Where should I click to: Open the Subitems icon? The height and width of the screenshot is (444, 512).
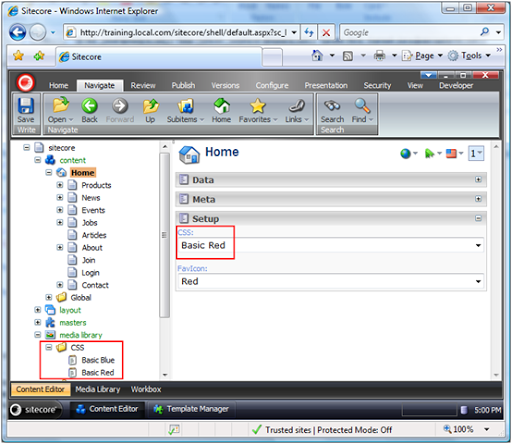coord(185,106)
